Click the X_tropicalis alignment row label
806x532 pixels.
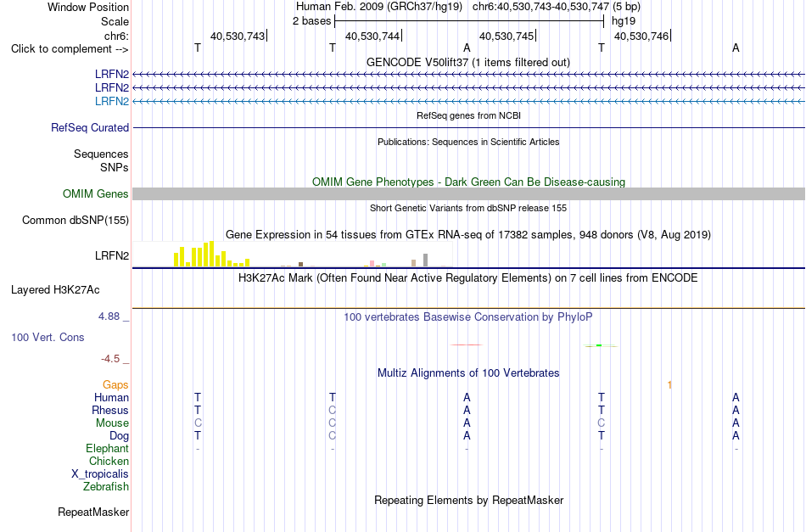point(100,474)
